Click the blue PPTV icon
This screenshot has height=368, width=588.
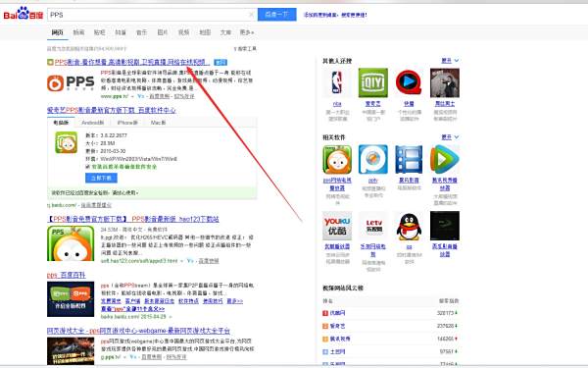tap(373, 160)
